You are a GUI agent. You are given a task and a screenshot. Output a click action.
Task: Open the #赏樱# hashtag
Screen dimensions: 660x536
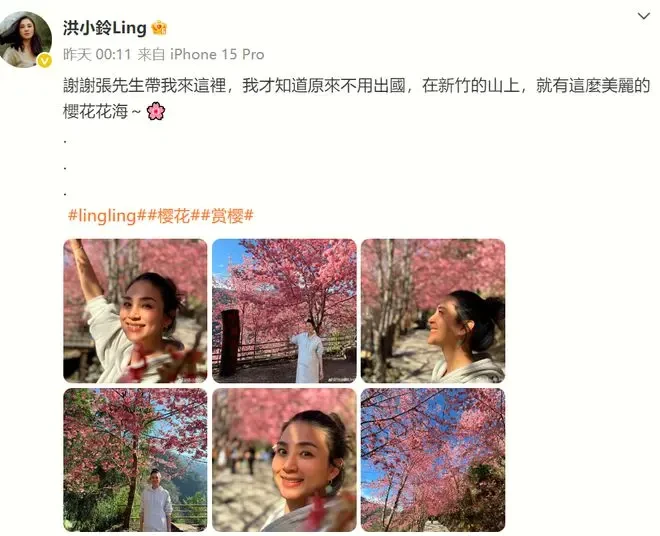[226, 216]
